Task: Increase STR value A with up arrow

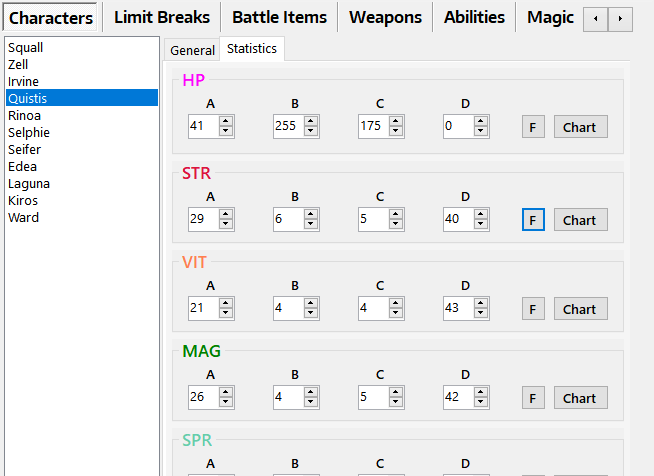Action: (226, 214)
